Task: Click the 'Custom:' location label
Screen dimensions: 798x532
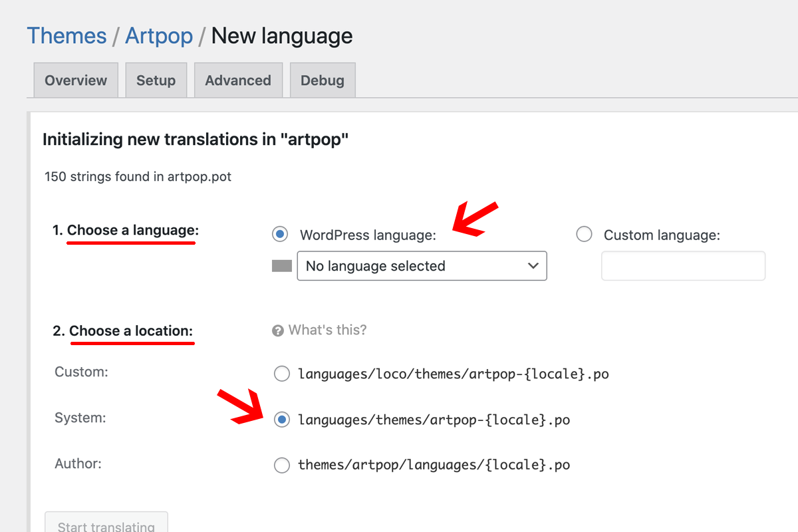Action: [x=81, y=372]
